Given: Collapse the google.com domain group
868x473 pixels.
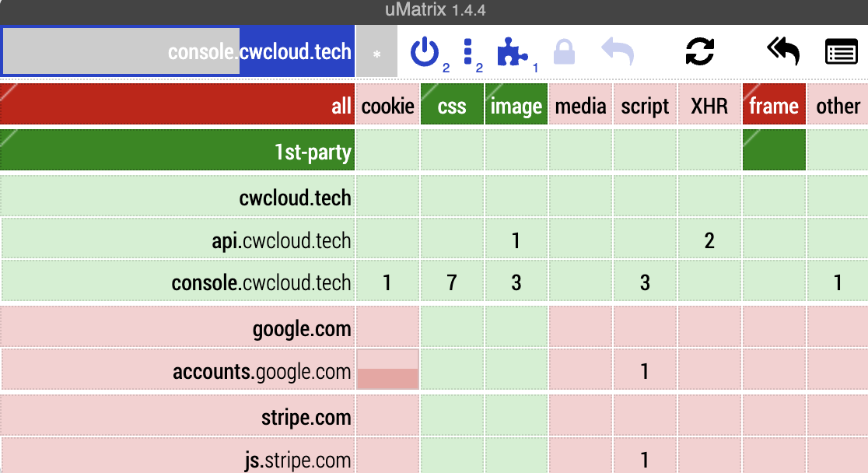Looking at the screenshot, I should point(177,328).
